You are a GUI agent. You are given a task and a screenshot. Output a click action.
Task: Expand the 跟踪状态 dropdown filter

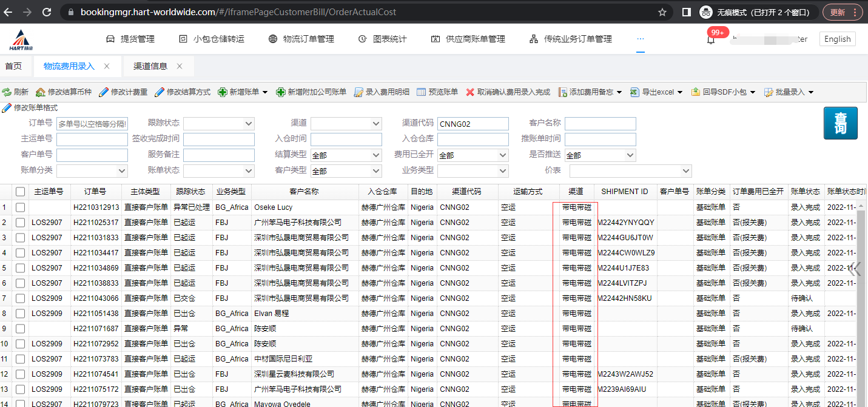(x=248, y=124)
